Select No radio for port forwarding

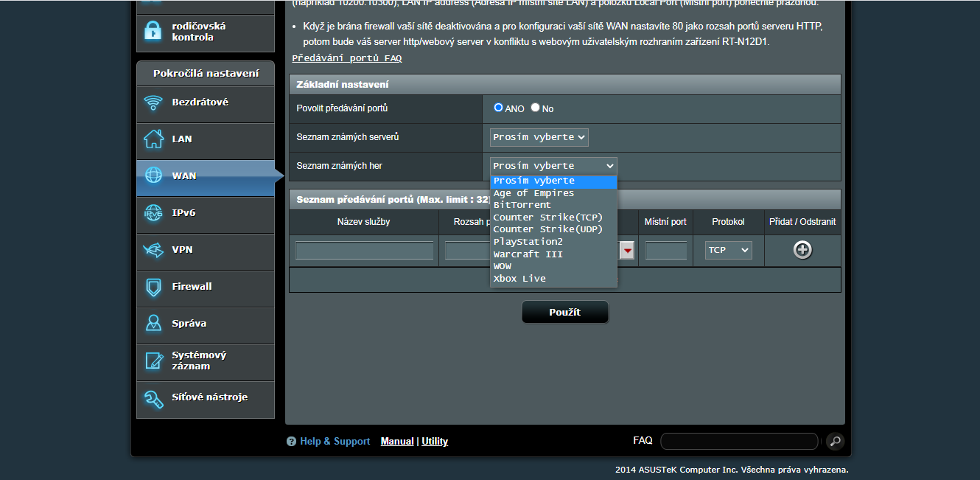click(535, 108)
